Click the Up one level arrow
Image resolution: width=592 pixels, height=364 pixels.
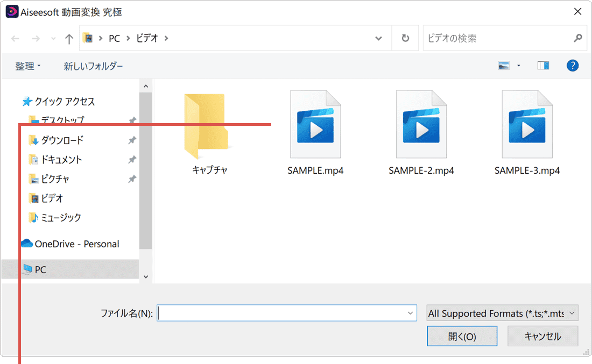(69, 39)
